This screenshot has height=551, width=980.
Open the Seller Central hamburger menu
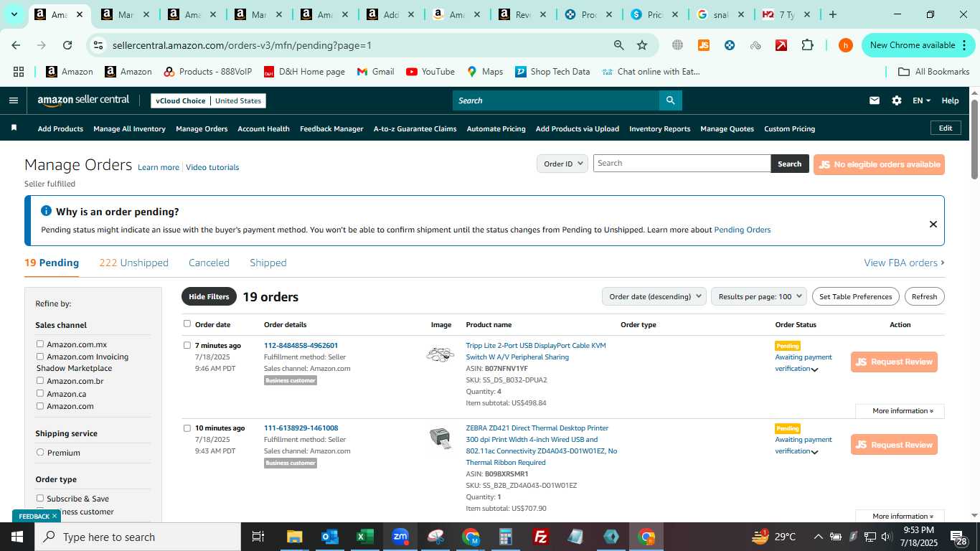click(13, 100)
